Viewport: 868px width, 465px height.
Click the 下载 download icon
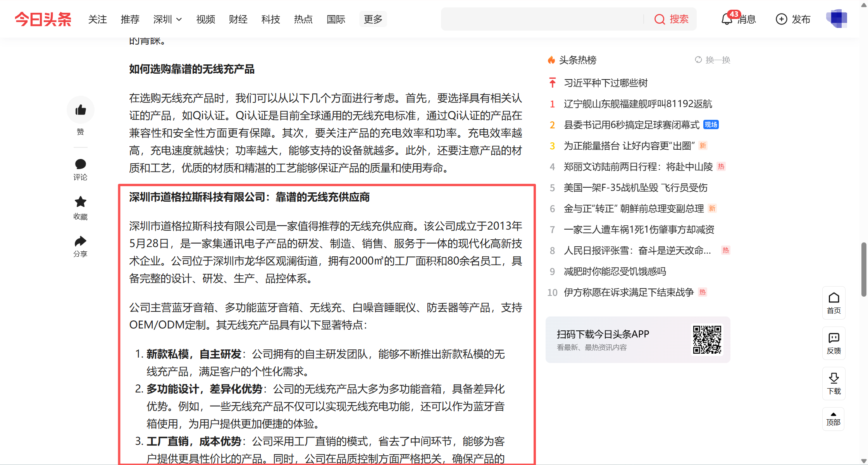click(834, 379)
